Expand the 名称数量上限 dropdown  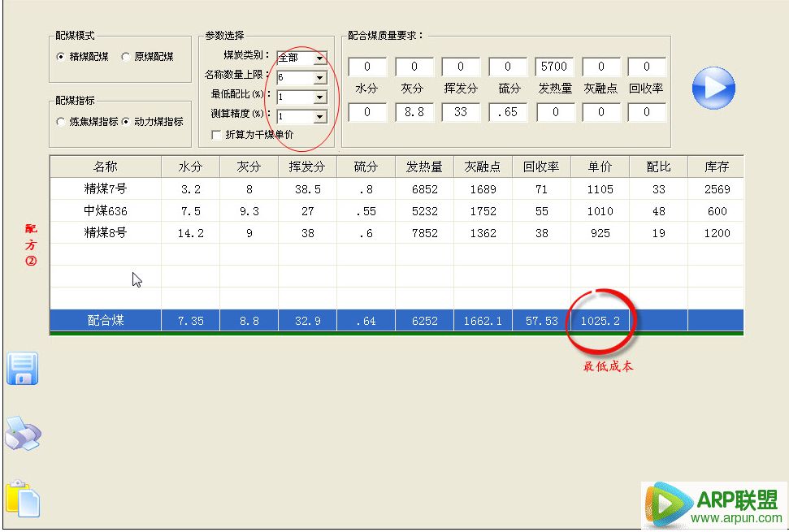pyautogui.click(x=320, y=78)
